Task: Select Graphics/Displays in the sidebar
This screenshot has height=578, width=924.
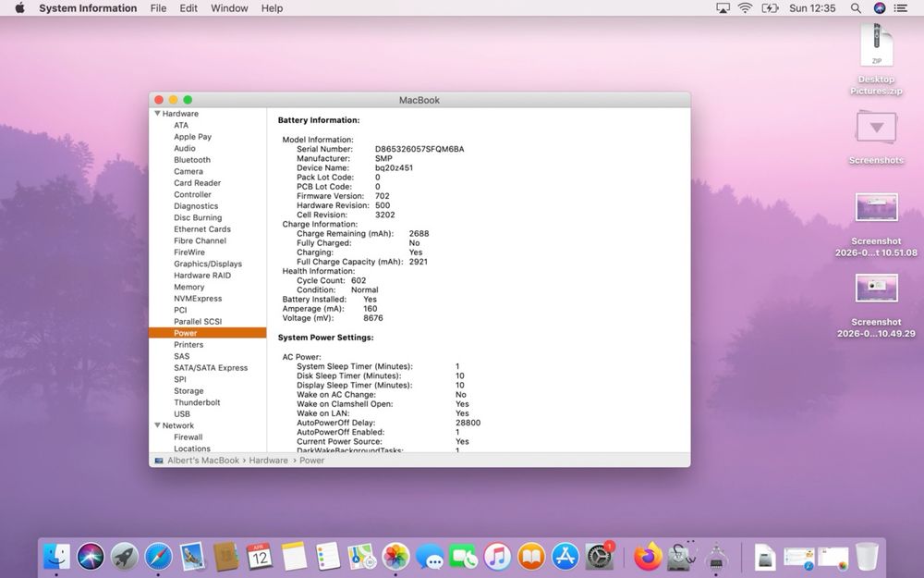Action: (207, 264)
